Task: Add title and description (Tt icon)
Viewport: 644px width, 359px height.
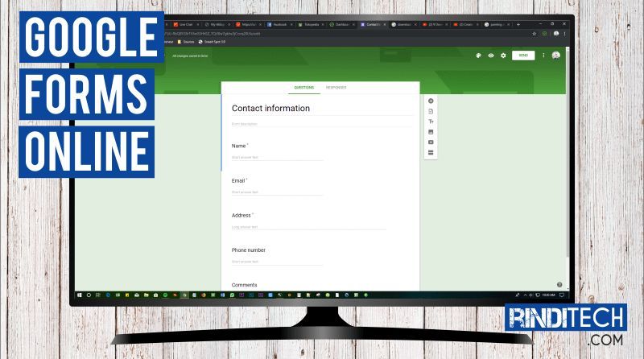Action: point(431,122)
